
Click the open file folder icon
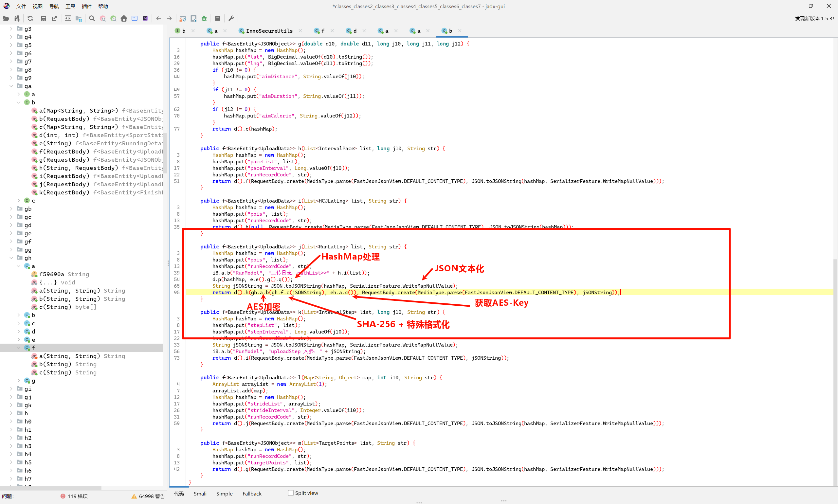click(6, 18)
